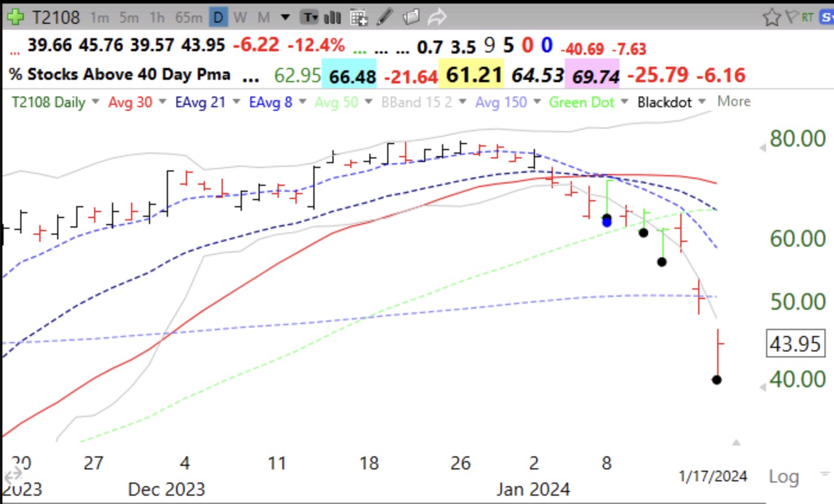Click More to see additional indicators
The image size is (834, 504).
[x=733, y=101]
